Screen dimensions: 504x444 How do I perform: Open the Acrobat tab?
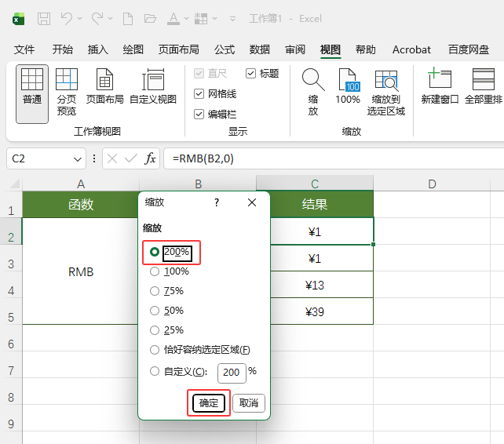click(411, 49)
